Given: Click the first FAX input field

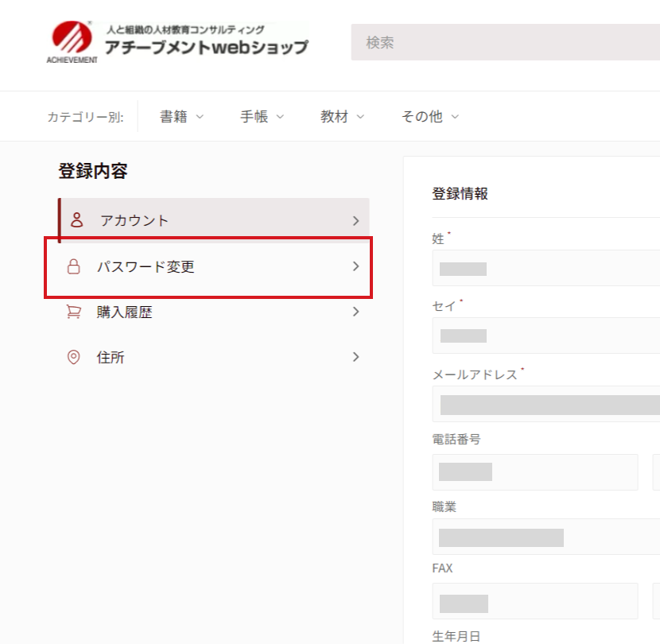Looking at the screenshot, I should click(x=535, y=601).
